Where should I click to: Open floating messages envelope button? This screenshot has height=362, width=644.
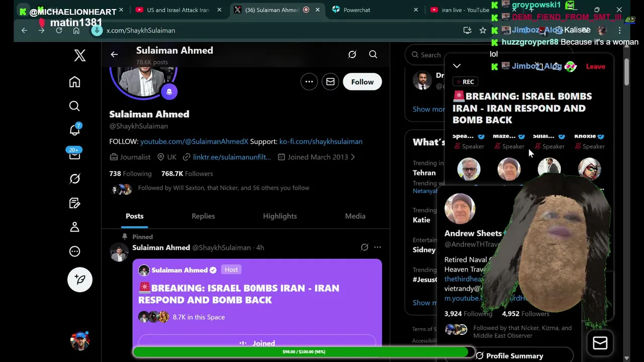[600, 343]
